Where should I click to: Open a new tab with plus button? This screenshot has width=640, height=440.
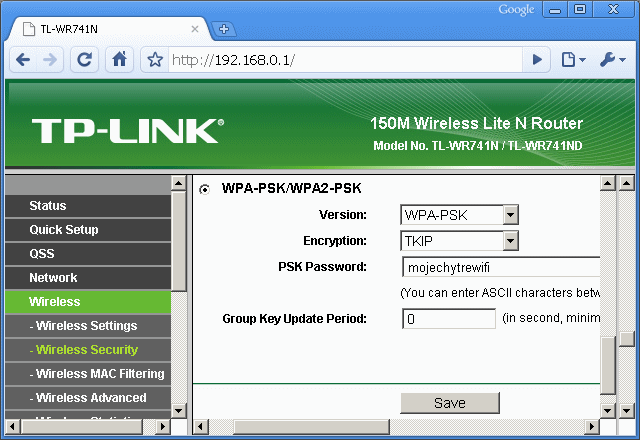(224, 29)
